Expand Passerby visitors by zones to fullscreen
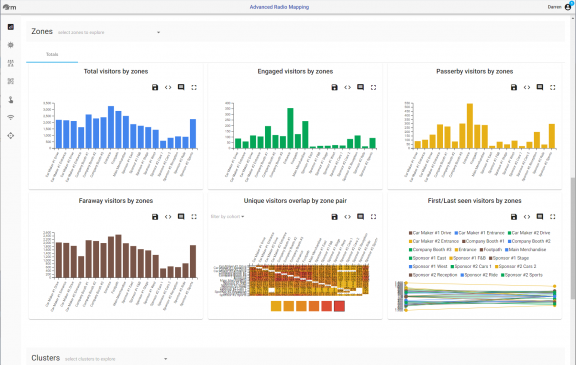This screenshot has height=365, width=576. click(553, 87)
